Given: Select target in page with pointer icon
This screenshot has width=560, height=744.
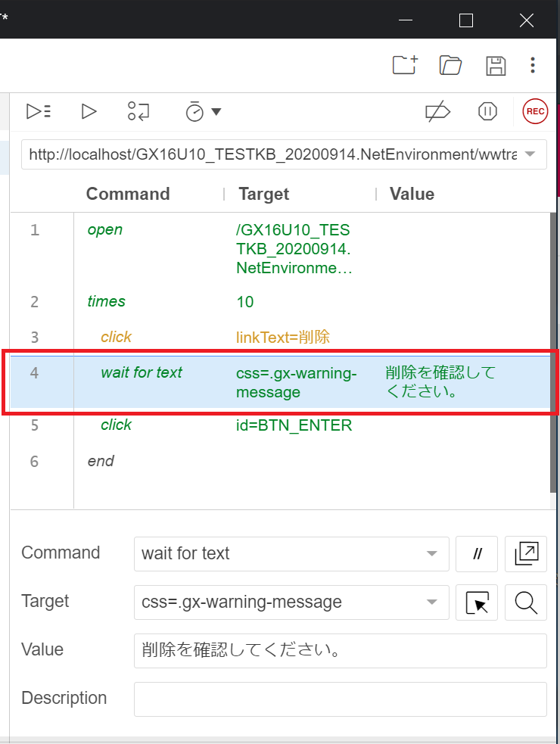Looking at the screenshot, I should click(477, 602).
